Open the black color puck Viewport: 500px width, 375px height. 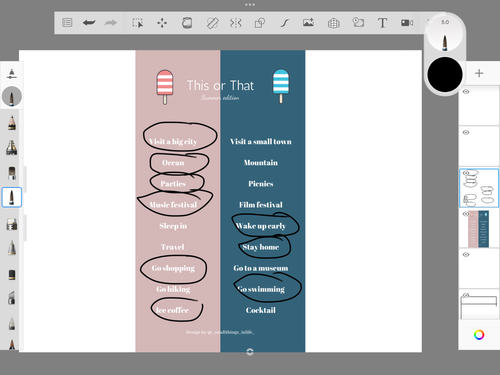pos(445,74)
